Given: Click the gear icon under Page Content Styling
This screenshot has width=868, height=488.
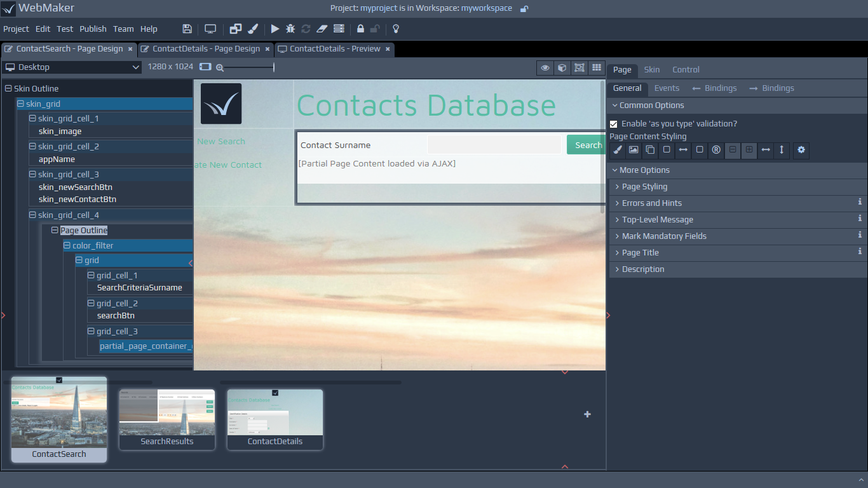Looking at the screenshot, I should (801, 150).
